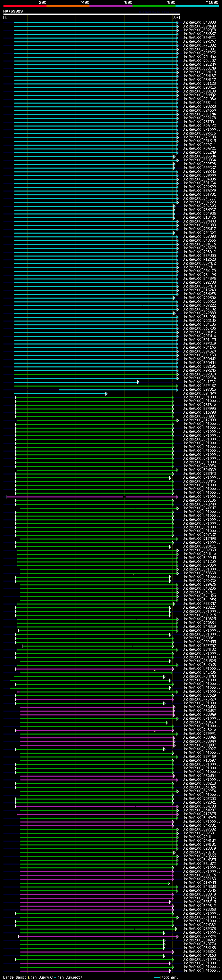
Task: Select the UniRef100_A4YYM7 entry
Action: pos(199,508)
